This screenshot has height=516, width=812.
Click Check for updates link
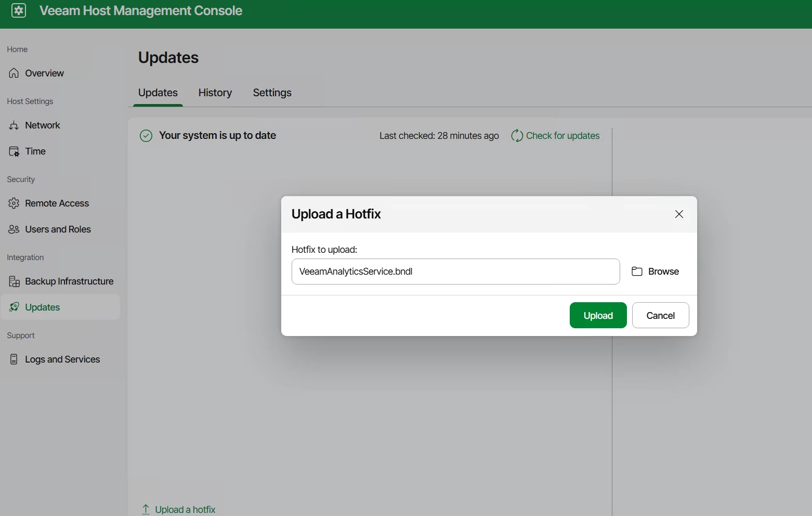[x=563, y=136]
